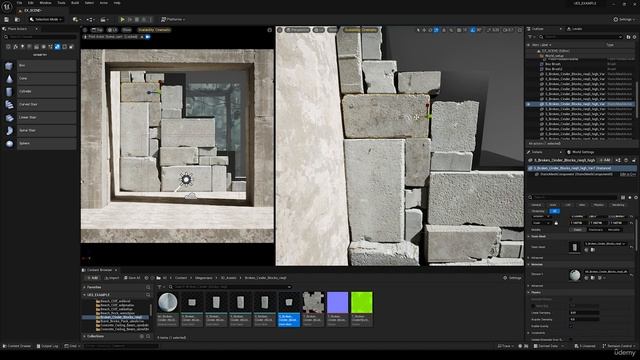This screenshot has width=640, height=360.
Task: Select the All Classes category in Place Actors
Action: click(71, 47)
